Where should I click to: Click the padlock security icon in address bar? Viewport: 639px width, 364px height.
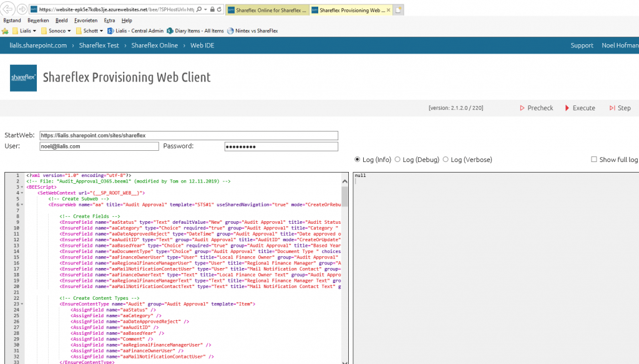click(x=212, y=9)
